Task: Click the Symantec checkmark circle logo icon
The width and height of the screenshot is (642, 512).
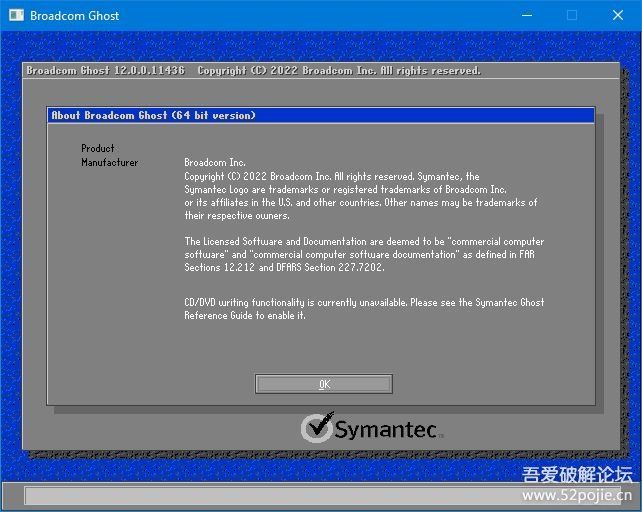Action: pyautogui.click(x=317, y=428)
